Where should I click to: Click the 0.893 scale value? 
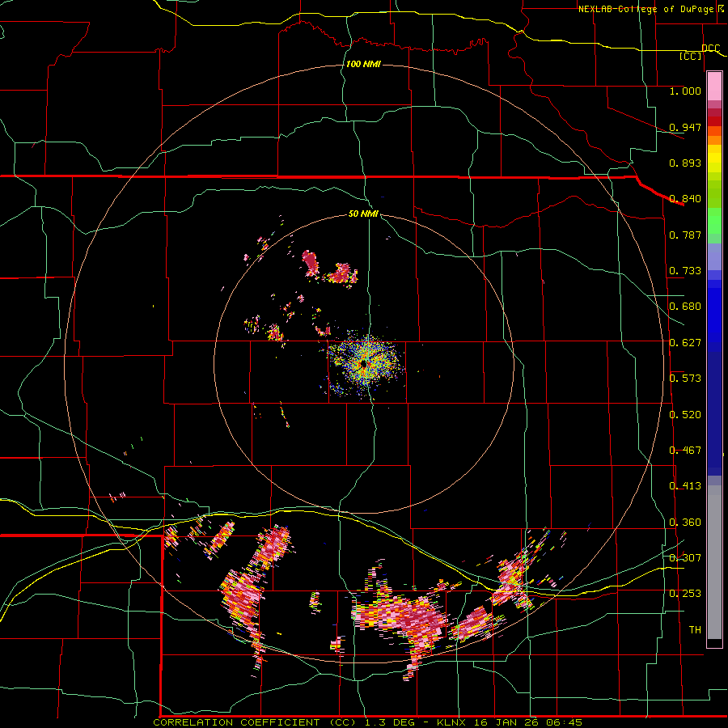[685, 163]
